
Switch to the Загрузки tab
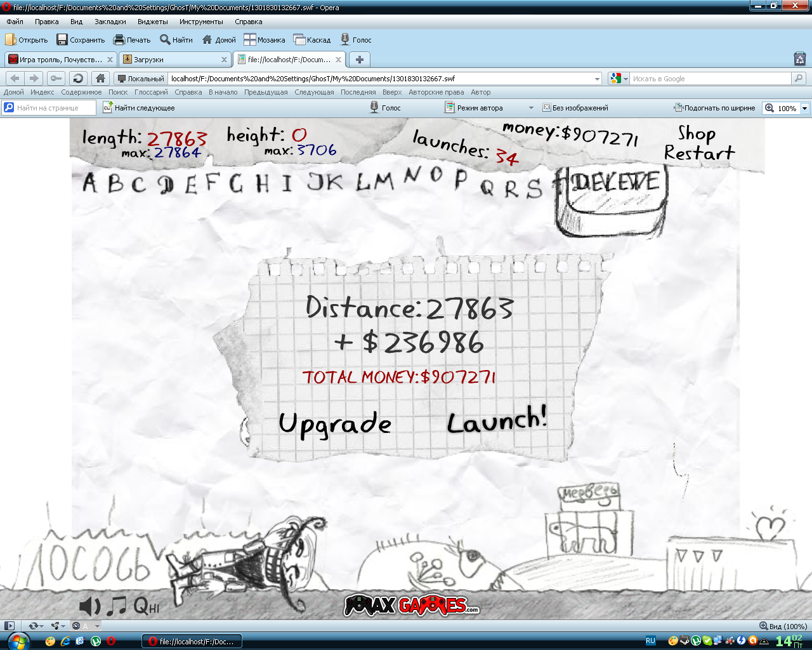[173, 60]
